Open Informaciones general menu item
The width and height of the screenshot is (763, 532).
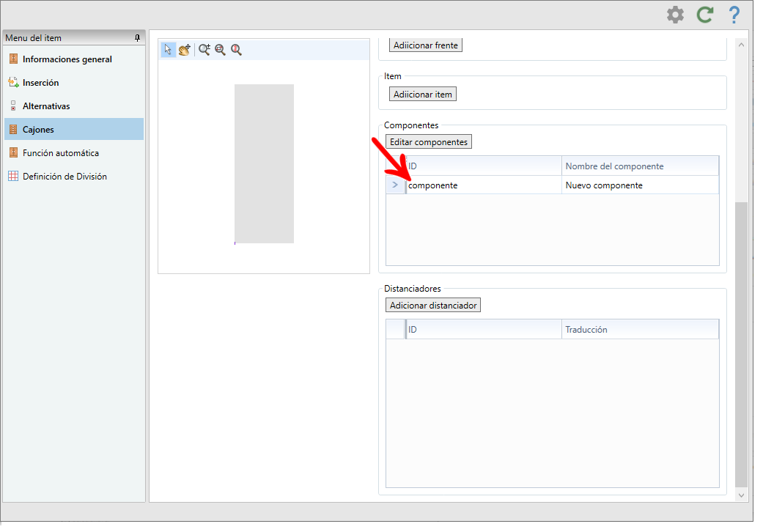tap(74, 59)
